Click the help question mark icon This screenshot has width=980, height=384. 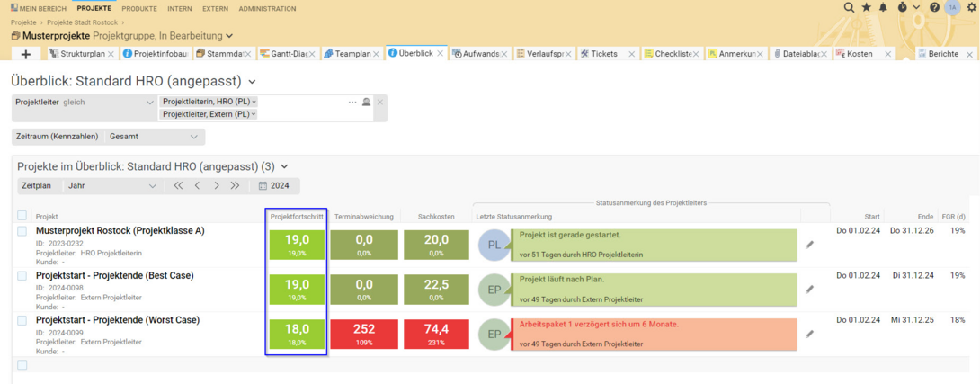pos(934,7)
